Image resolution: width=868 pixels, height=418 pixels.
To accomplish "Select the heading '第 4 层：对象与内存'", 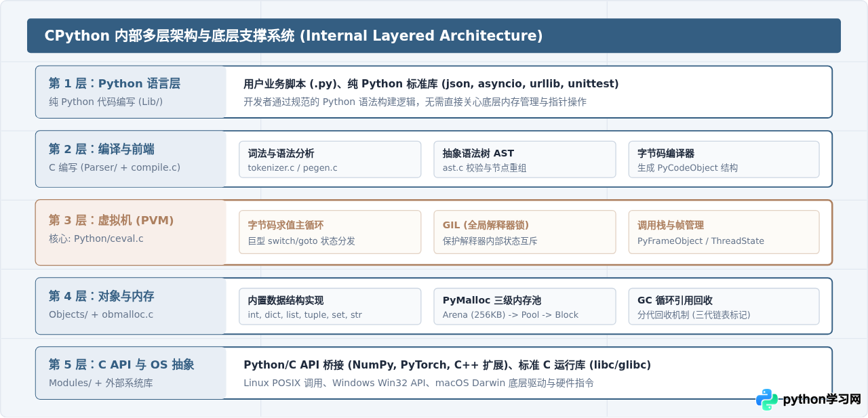I will tap(102, 296).
